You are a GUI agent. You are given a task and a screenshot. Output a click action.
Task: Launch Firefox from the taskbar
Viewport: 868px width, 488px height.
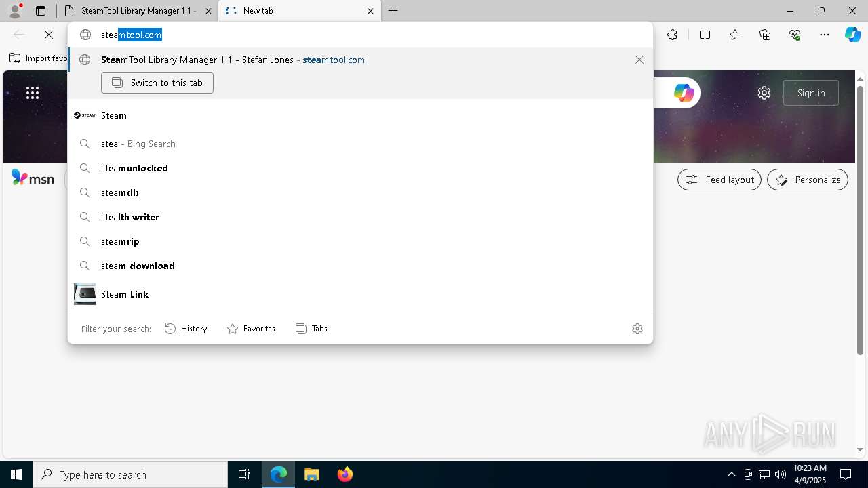pos(345,474)
